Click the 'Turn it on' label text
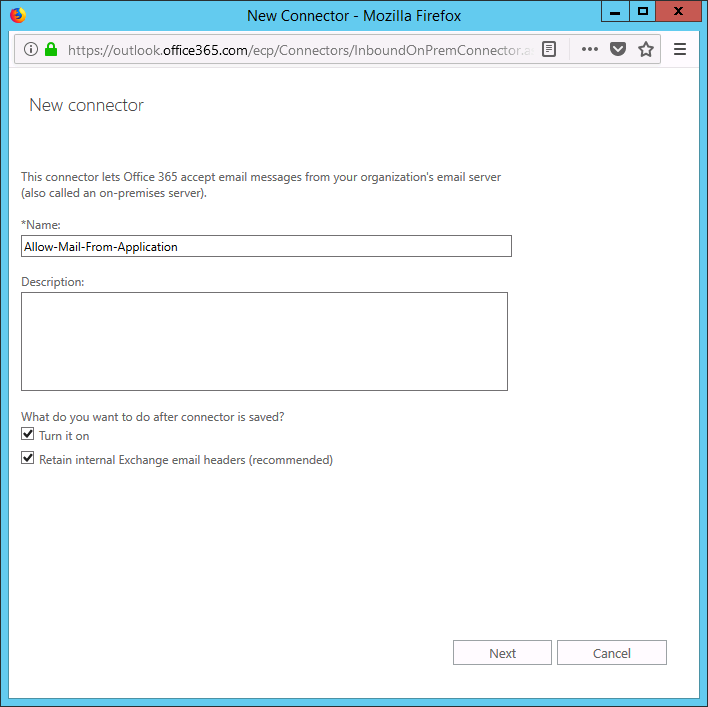 pyautogui.click(x=64, y=436)
